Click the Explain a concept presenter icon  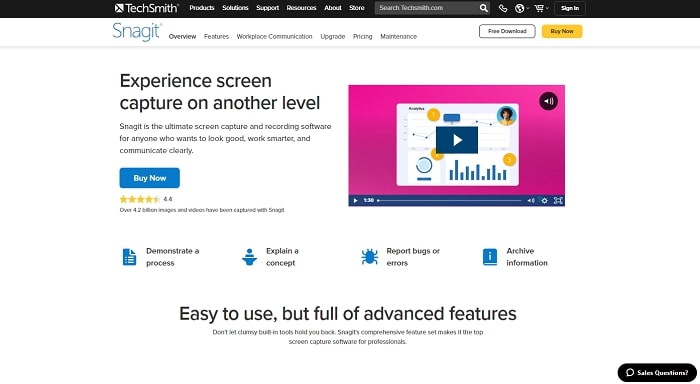tap(249, 257)
